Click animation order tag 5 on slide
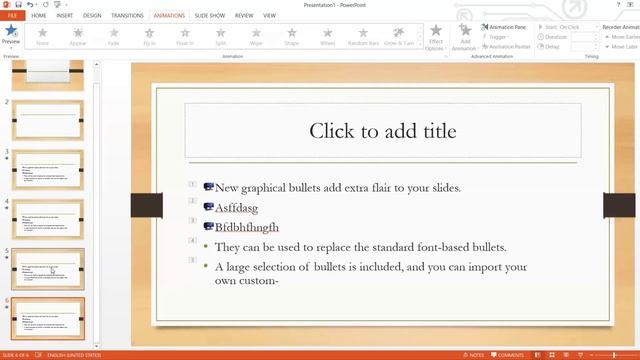The height and width of the screenshot is (360, 640). 192,260
